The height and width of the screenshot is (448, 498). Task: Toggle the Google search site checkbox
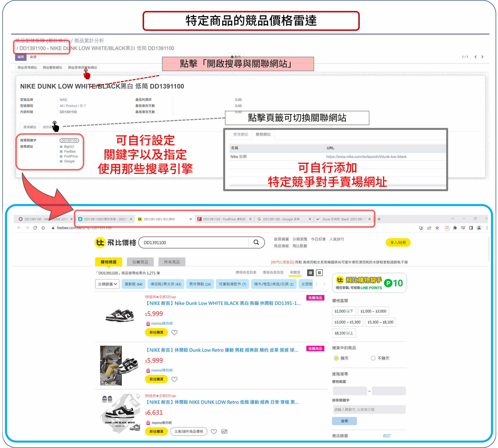pyautogui.click(x=61, y=161)
